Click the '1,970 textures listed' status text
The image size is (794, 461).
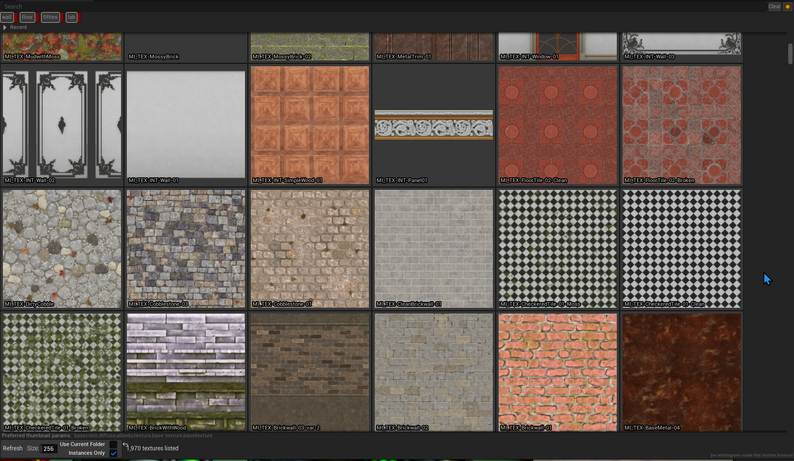point(153,448)
